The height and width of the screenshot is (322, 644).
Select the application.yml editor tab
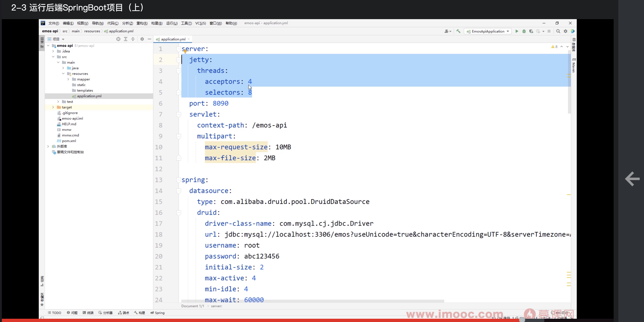tap(173, 39)
